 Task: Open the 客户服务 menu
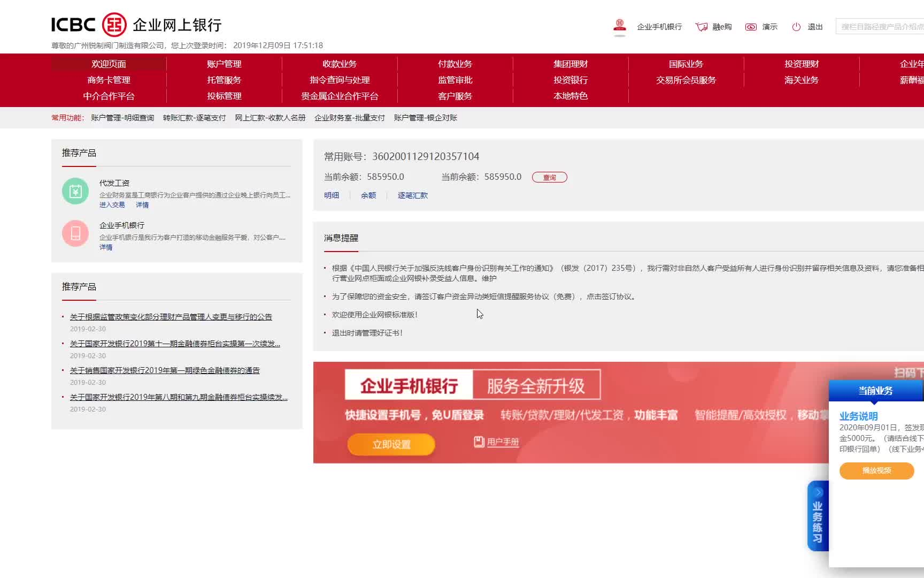coord(455,96)
